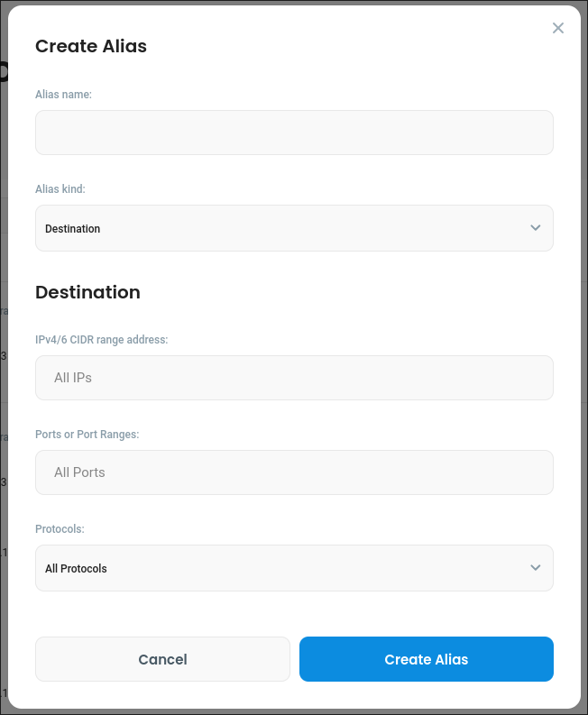Click the 'Alias kind:' label
588x715 pixels.
pyautogui.click(x=60, y=189)
